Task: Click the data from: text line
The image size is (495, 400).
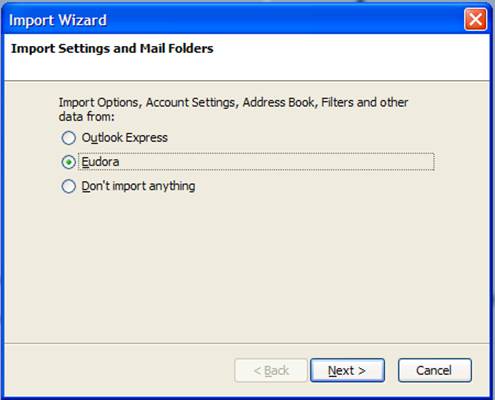Action: tap(87, 117)
